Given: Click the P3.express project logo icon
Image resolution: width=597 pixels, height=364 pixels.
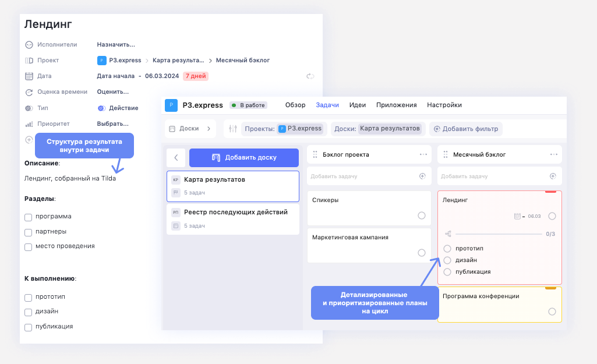Looking at the screenshot, I should [171, 105].
